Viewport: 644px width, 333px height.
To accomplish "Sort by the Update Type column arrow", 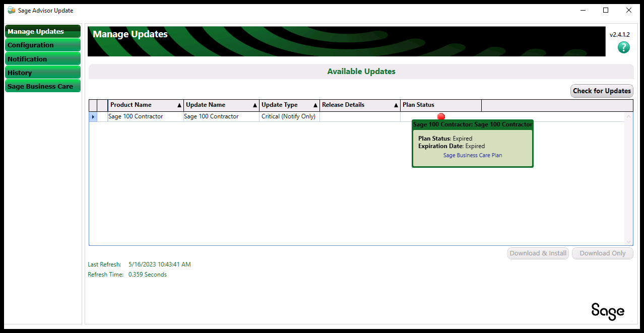I will 315,105.
